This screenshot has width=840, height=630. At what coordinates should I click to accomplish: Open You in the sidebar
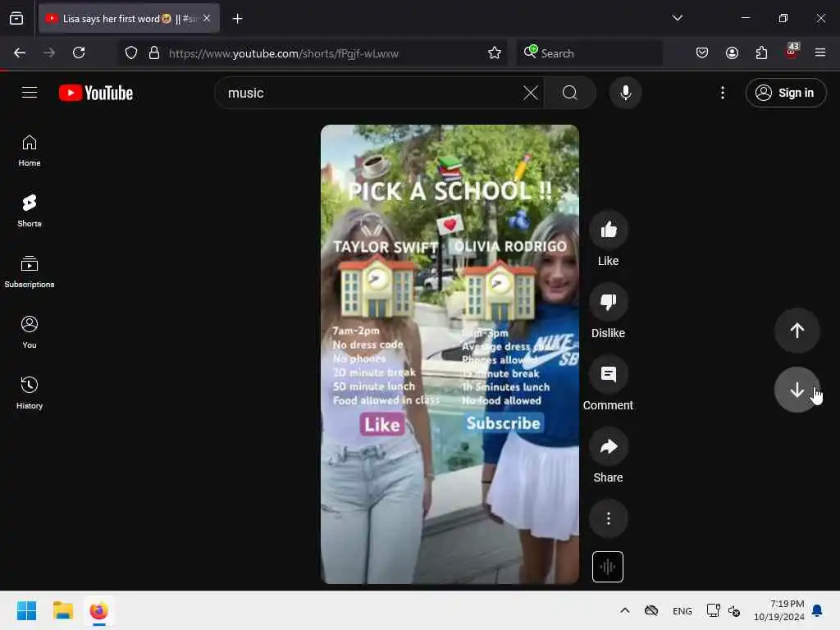click(x=30, y=333)
